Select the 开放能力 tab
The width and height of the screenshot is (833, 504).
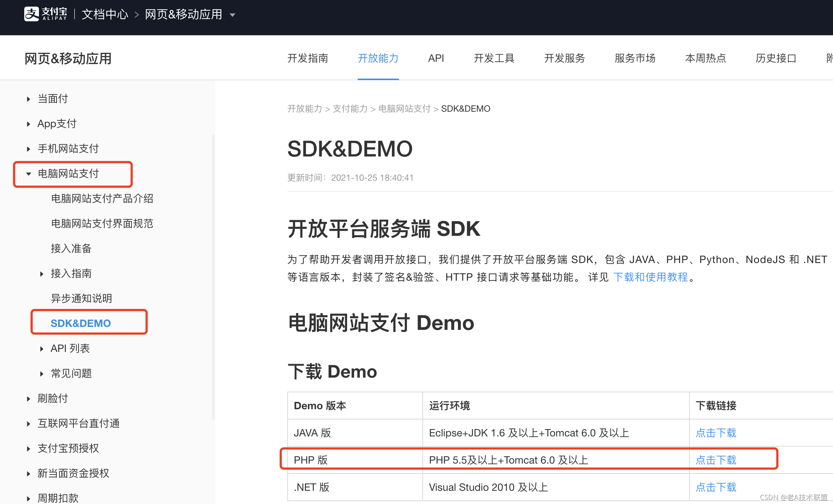point(378,58)
